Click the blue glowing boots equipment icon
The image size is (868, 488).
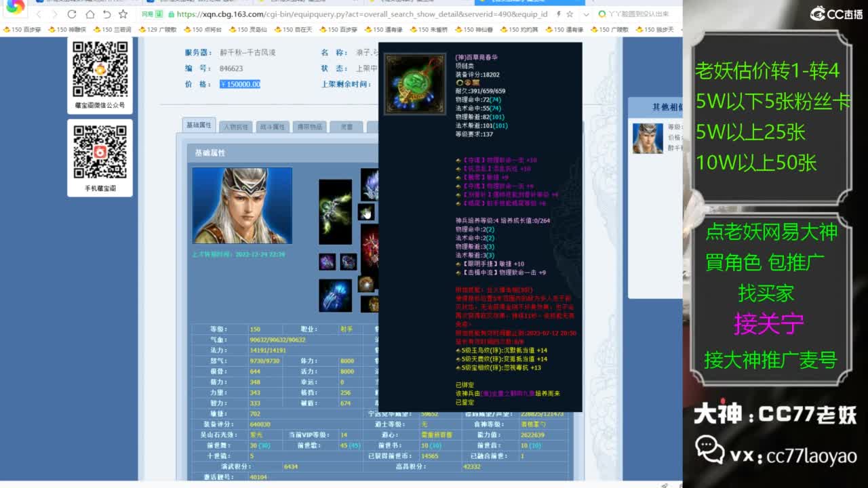pos(335,296)
